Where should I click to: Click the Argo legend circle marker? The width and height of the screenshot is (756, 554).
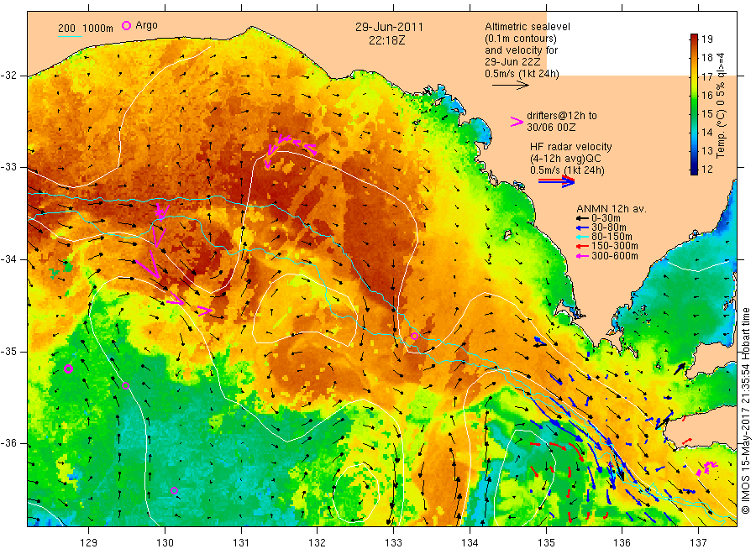pos(126,25)
